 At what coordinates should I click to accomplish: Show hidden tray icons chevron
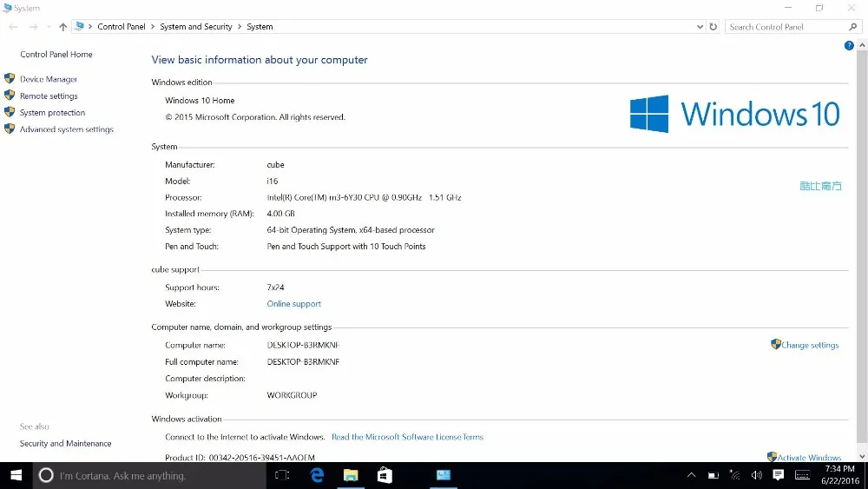pos(692,475)
